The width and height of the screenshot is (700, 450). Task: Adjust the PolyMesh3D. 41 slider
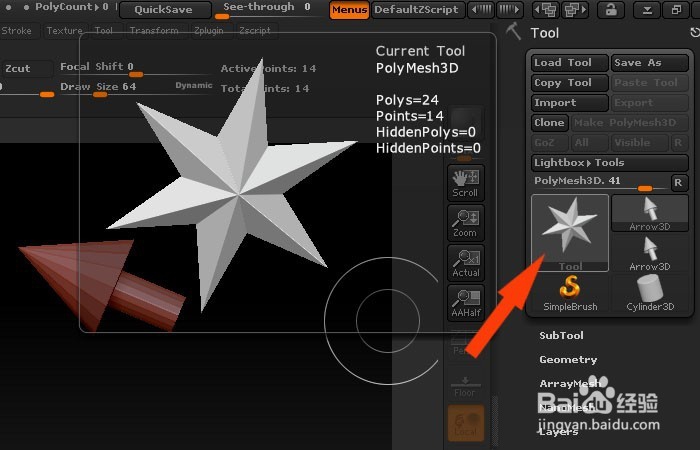600,183
